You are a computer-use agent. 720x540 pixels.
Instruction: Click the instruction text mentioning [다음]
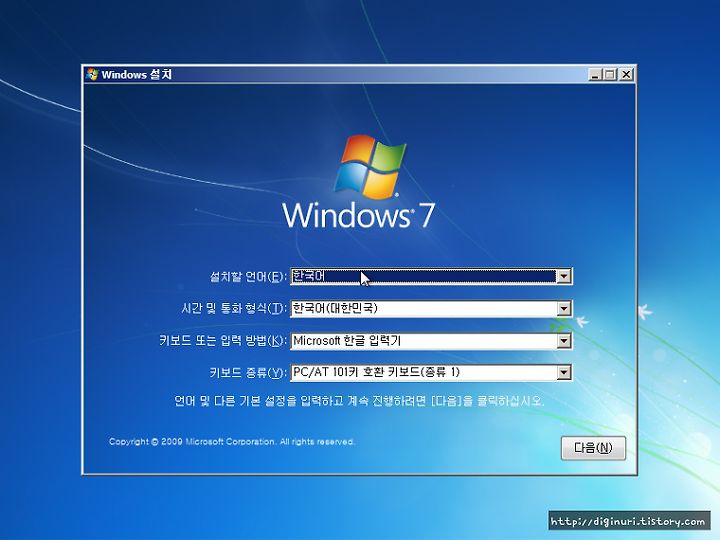click(359, 401)
